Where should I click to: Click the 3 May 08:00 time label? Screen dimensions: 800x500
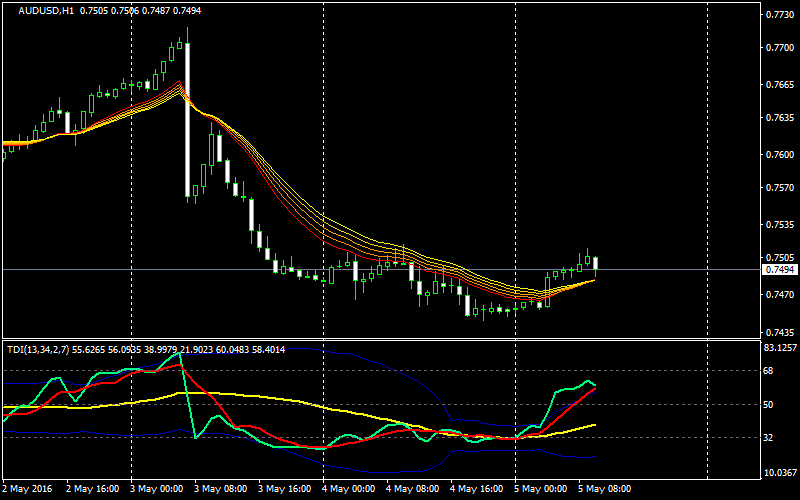click(x=220, y=489)
